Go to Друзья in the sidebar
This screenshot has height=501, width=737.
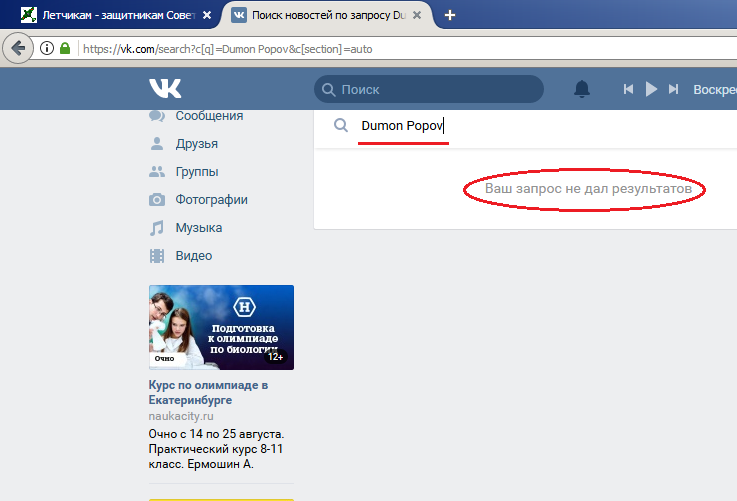[x=196, y=144]
